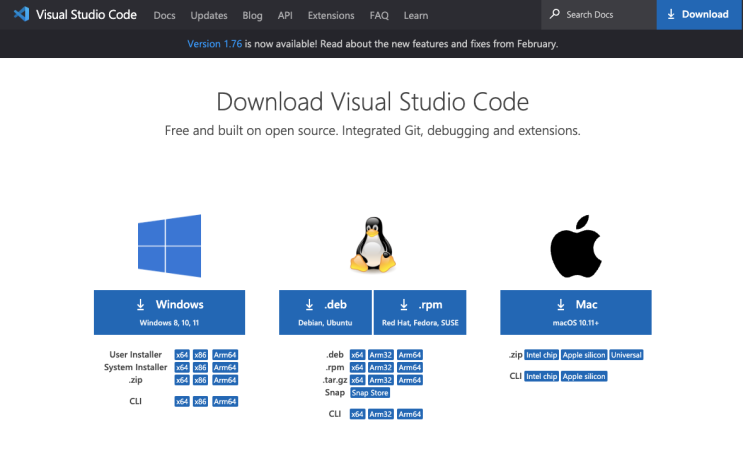Get the Linux CLI x64 build
The height and width of the screenshot is (449, 743).
point(357,414)
